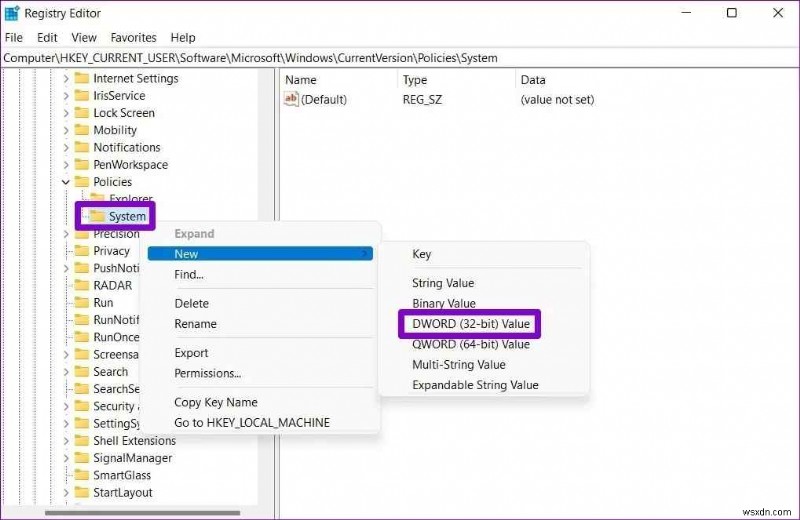The height and width of the screenshot is (520, 800).
Task: Collapse the Policies key
Action: click(66, 182)
